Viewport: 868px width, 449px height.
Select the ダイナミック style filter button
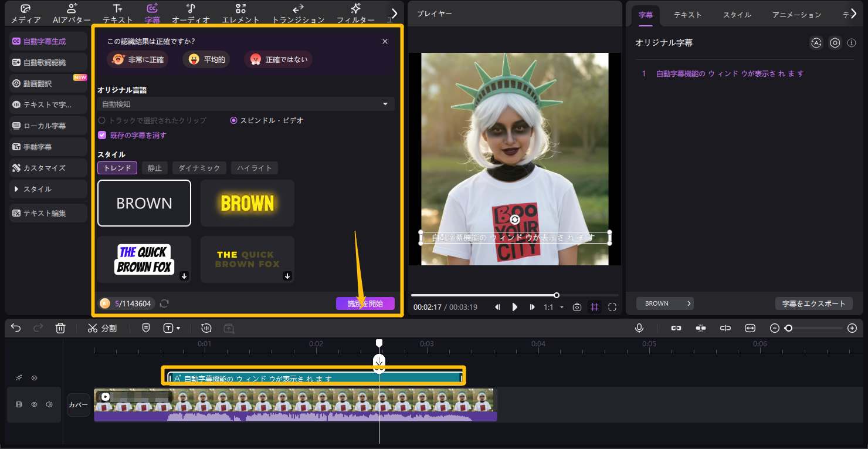[x=199, y=168]
